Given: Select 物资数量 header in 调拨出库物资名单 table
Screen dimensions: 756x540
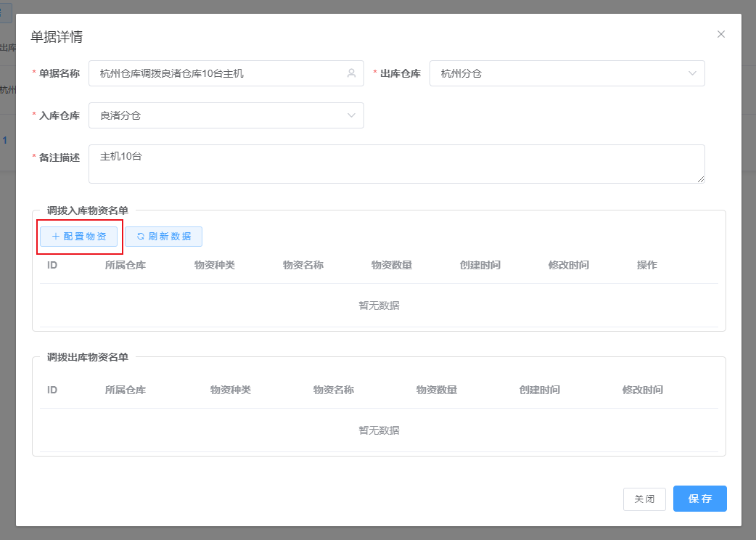Looking at the screenshot, I should pyautogui.click(x=436, y=390).
